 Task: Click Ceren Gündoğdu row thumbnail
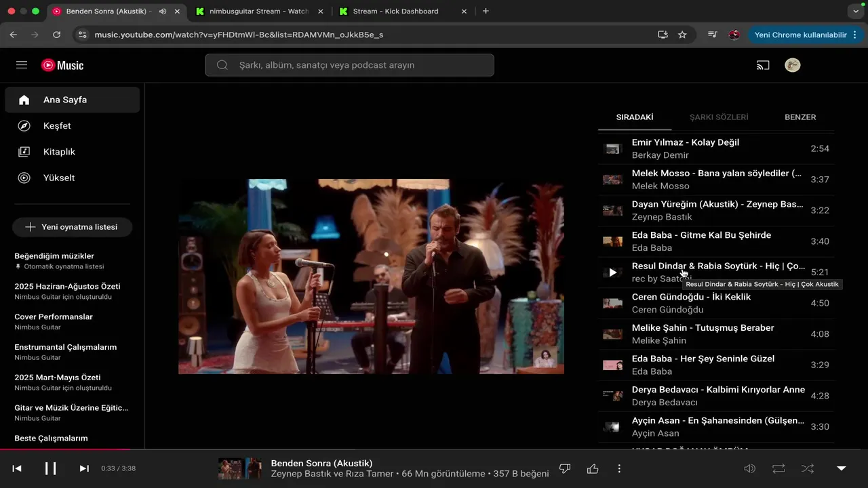point(612,303)
